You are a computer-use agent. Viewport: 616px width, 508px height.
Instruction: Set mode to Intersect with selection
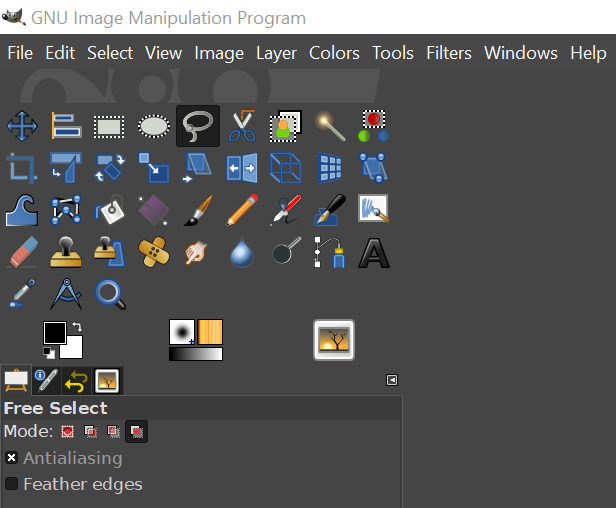tap(136, 431)
